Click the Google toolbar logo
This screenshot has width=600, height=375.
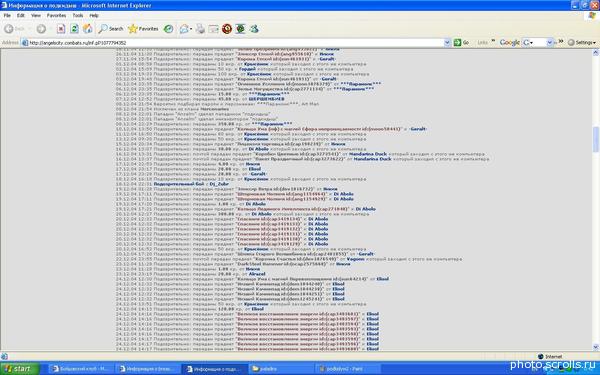[509, 42]
